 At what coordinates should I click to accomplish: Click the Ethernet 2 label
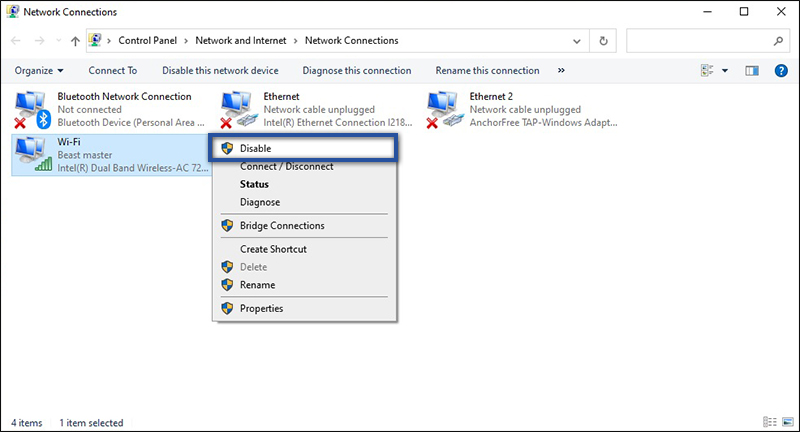click(x=491, y=96)
